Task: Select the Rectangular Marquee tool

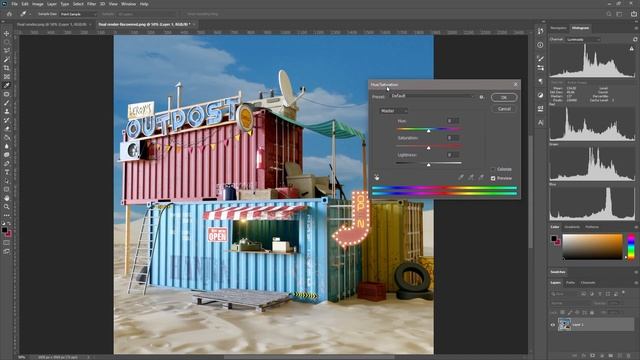Action: [x=7, y=42]
